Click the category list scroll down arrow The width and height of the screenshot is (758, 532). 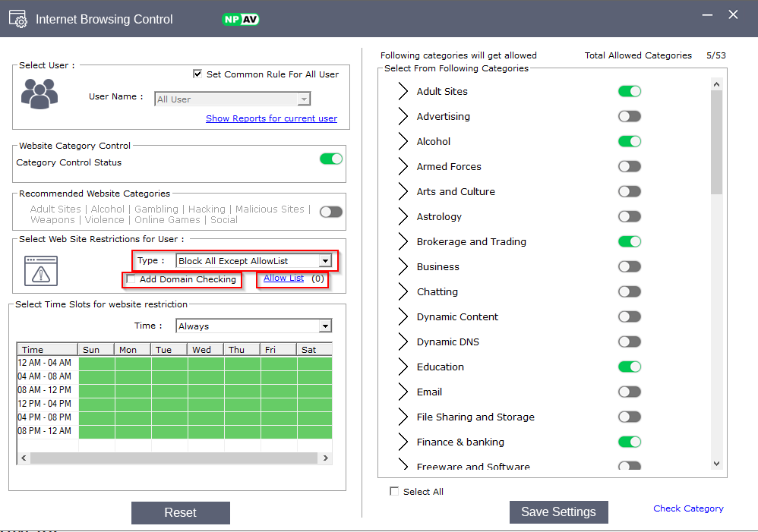[x=716, y=464]
